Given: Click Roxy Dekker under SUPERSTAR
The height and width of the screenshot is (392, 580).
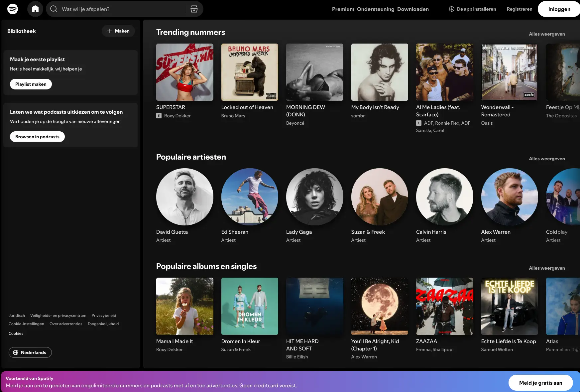Looking at the screenshot, I should [177, 116].
